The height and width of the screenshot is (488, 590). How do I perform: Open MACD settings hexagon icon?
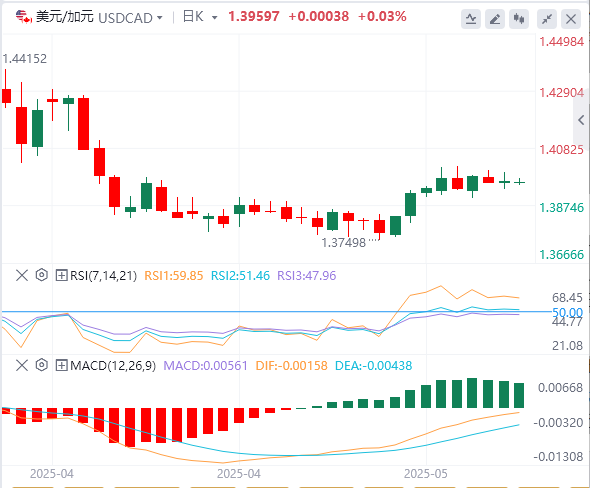tap(41, 365)
